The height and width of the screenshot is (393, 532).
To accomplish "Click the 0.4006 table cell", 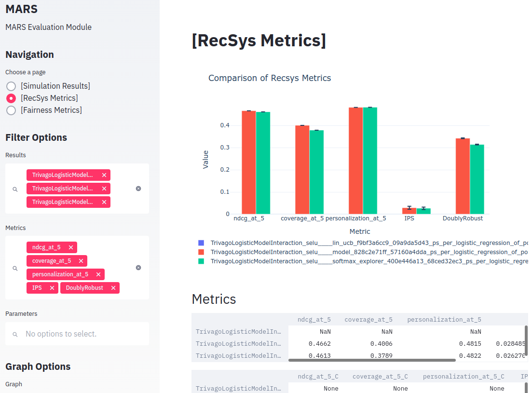I will tap(382, 343).
